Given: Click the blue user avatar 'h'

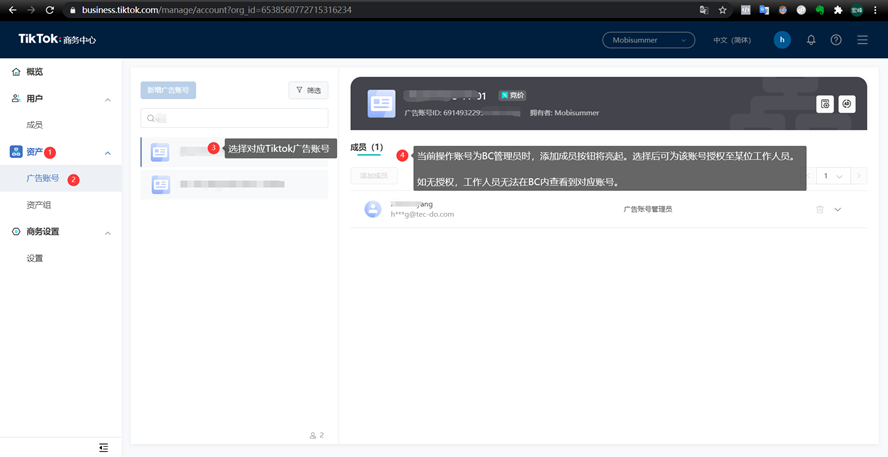Looking at the screenshot, I should point(782,40).
